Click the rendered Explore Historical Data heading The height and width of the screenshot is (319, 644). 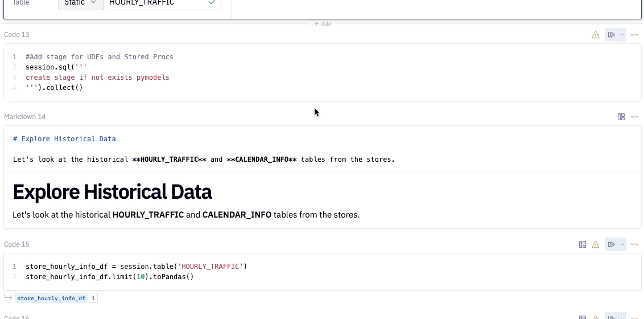(x=112, y=192)
